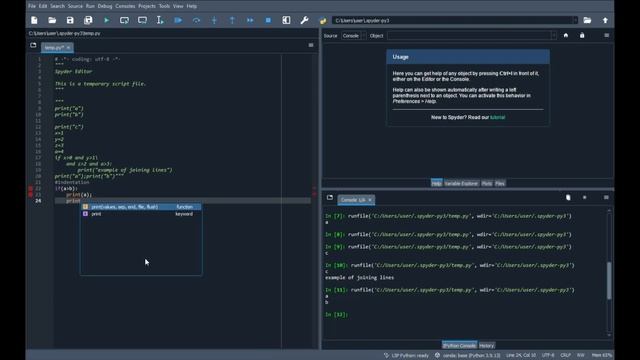Open the View menu
Screen dimensions: 640x360
point(178,6)
